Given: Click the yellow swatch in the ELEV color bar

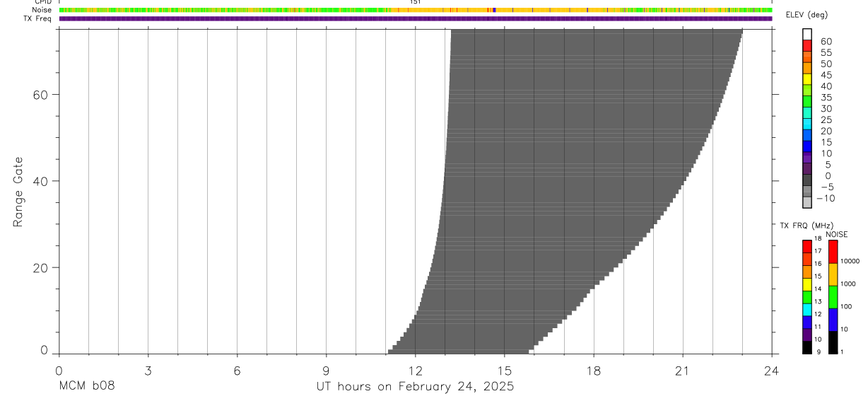Looking at the screenshot, I should [807, 79].
